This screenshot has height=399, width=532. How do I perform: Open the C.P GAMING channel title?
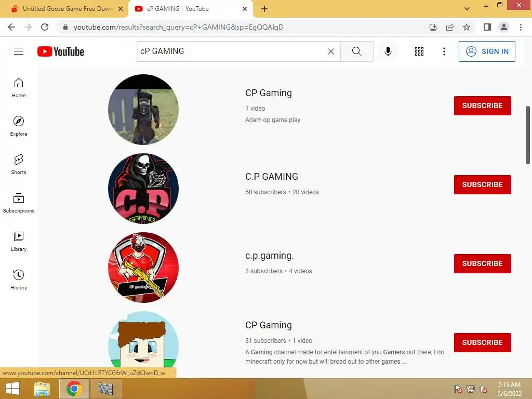coord(271,177)
